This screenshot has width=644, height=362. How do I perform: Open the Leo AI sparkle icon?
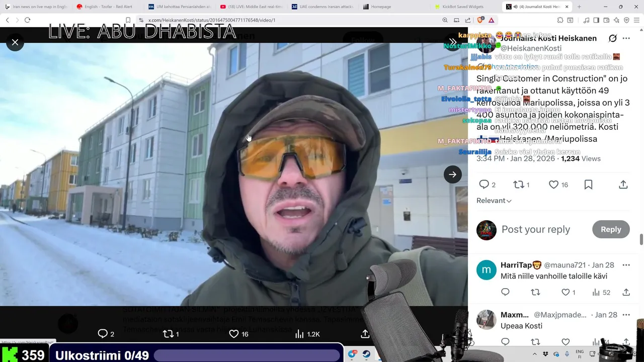click(x=616, y=20)
